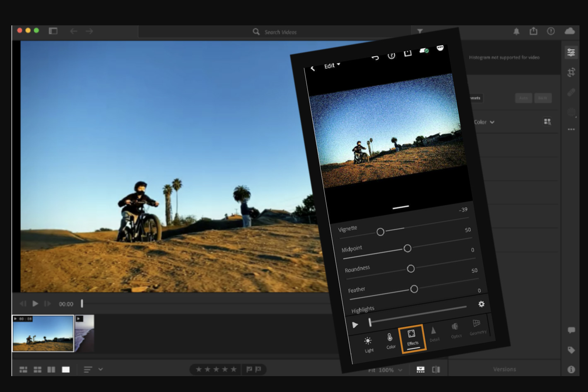This screenshot has height=392, width=588.
Task: Open the mobile Edit mode dropdown
Action: tap(332, 65)
